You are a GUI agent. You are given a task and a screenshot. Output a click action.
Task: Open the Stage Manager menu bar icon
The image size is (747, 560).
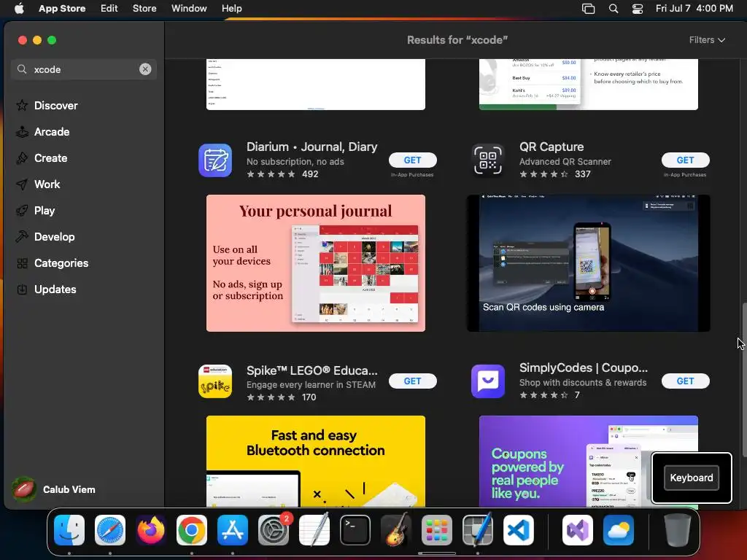point(589,9)
